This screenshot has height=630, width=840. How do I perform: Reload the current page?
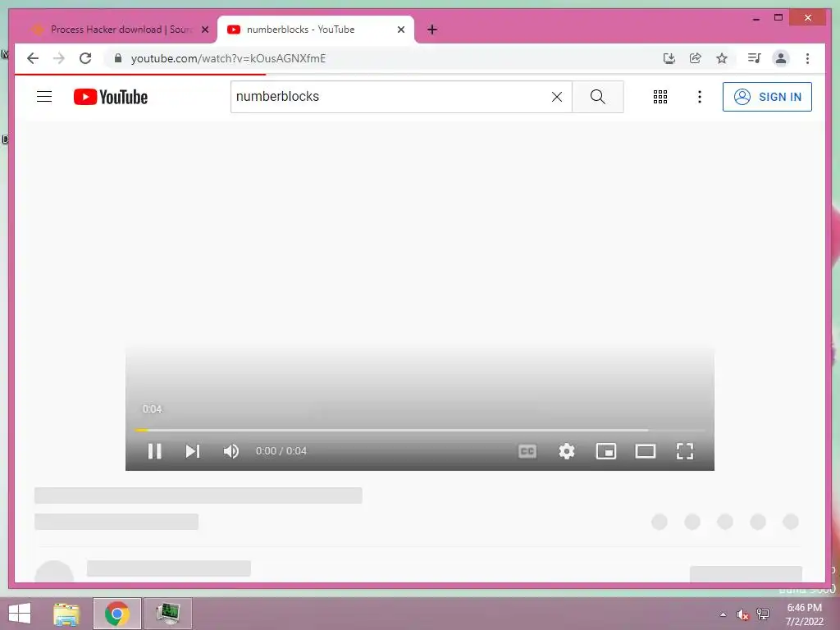click(85, 58)
